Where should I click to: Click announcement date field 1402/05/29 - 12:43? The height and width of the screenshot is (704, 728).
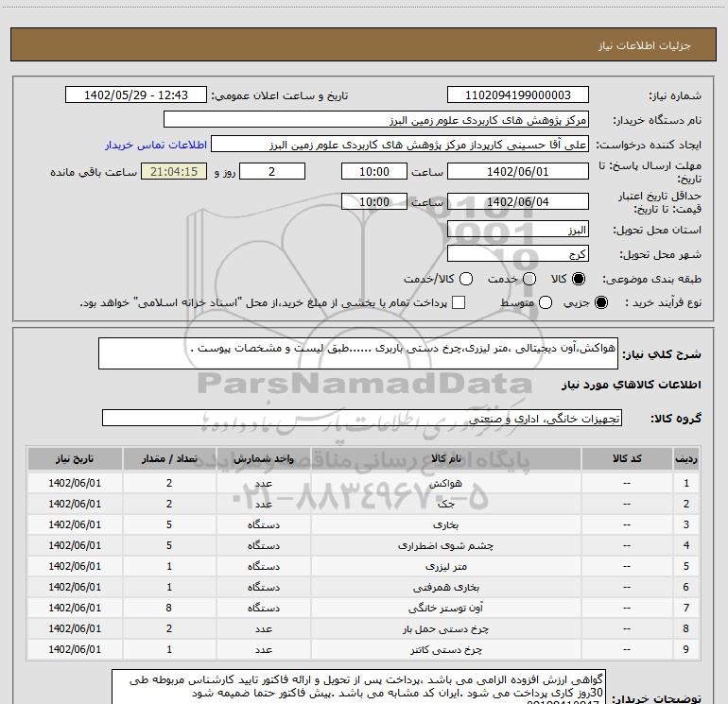click(x=136, y=95)
